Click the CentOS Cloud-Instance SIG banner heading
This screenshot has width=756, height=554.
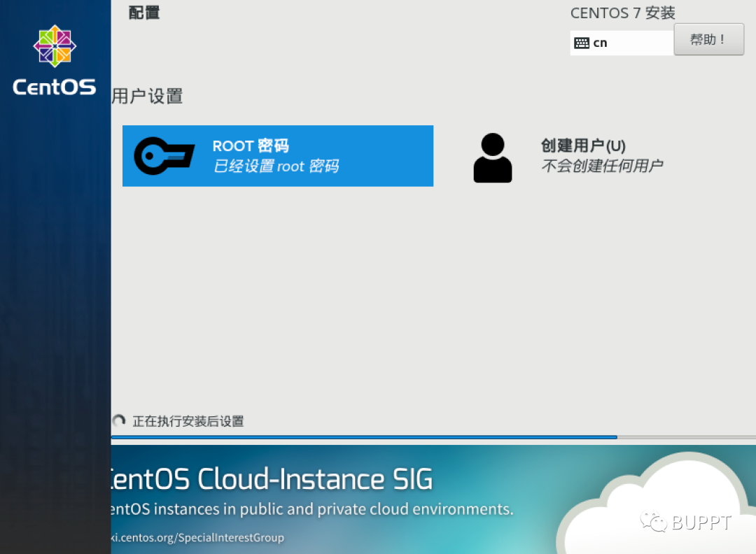(x=272, y=479)
